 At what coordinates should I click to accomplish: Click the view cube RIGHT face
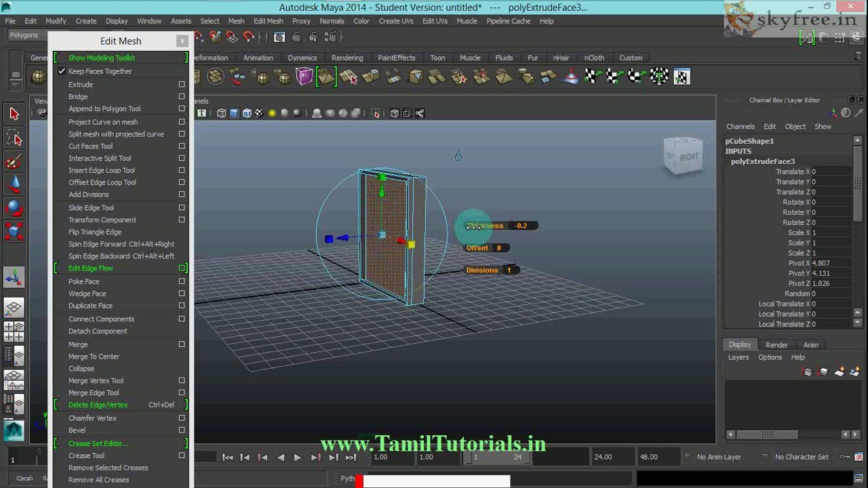pyautogui.click(x=688, y=157)
